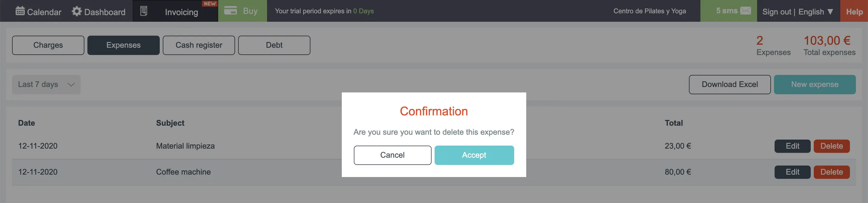Click the sms envelope icon
Screen dimensions: 868x203
746,11
